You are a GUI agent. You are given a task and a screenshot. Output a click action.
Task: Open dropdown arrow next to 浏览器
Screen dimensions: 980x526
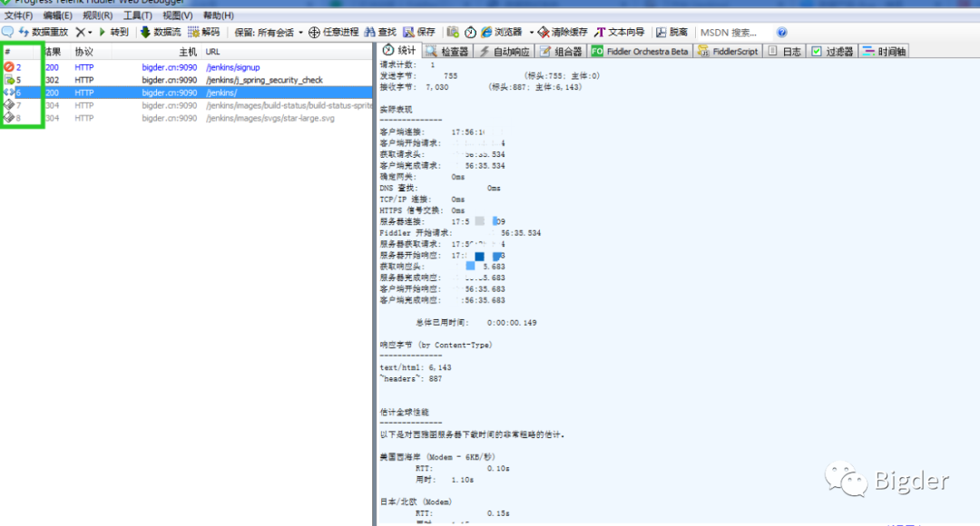pos(531,33)
